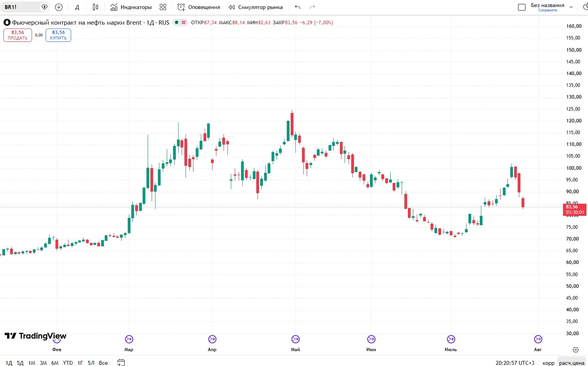Select the 6М date range
Viewport: 588px width, 366px height.
[x=55, y=363]
